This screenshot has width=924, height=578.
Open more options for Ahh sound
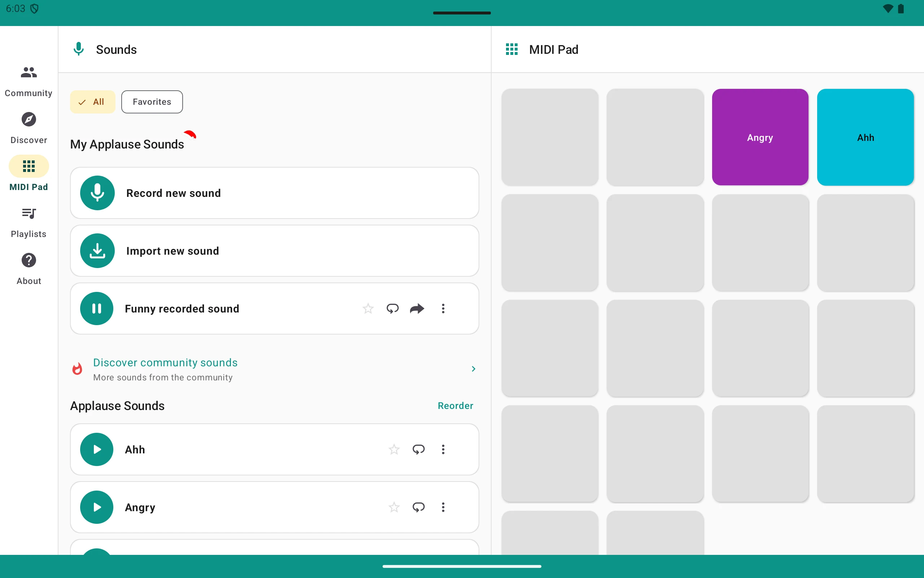click(x=443, y=449)
